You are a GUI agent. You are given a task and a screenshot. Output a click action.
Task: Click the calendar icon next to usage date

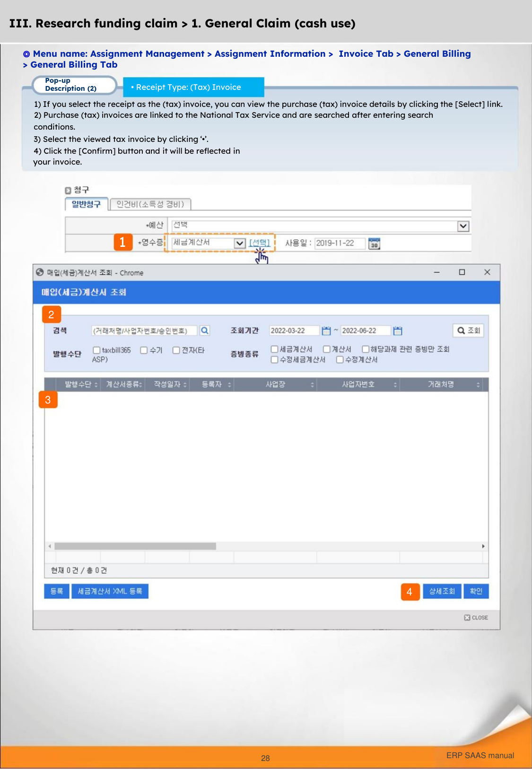coord(374,244)
